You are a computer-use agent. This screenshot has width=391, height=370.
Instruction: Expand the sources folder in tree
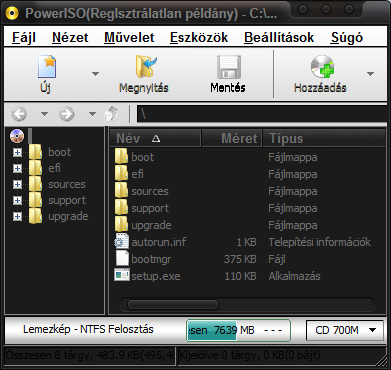(17, 184)
